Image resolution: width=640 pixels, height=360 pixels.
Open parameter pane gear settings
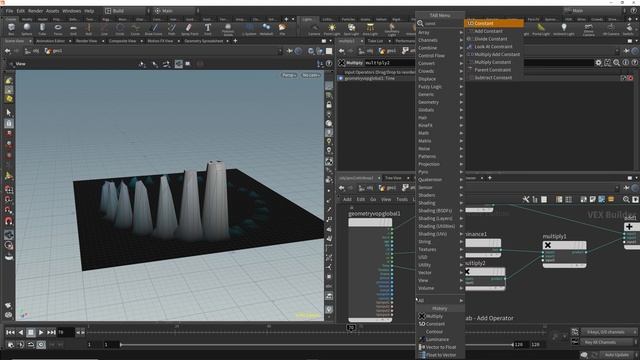click(598, 62)
